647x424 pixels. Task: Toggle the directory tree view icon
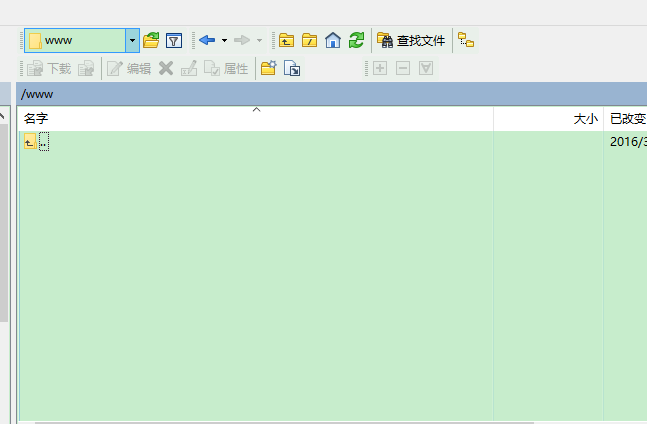click(x=467, y=41)
